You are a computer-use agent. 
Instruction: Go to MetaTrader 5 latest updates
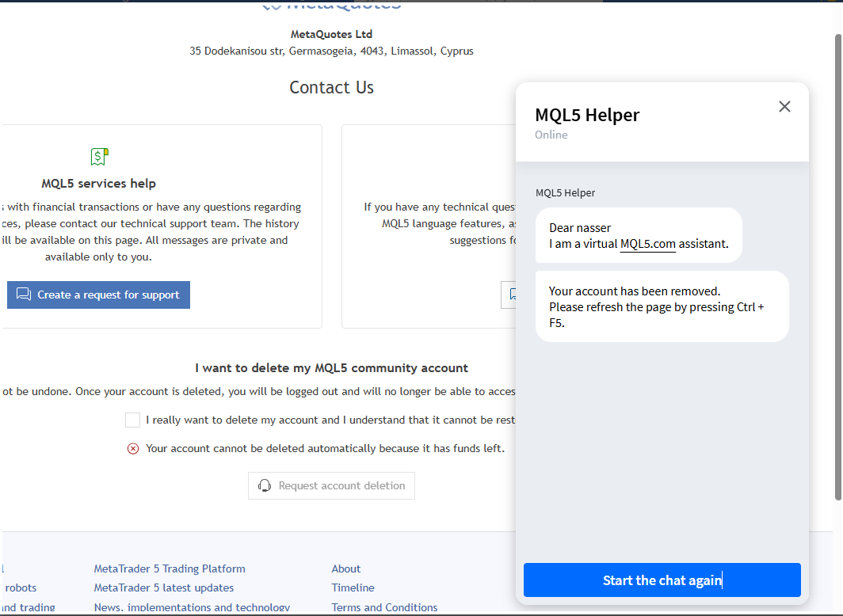(163, 587)
